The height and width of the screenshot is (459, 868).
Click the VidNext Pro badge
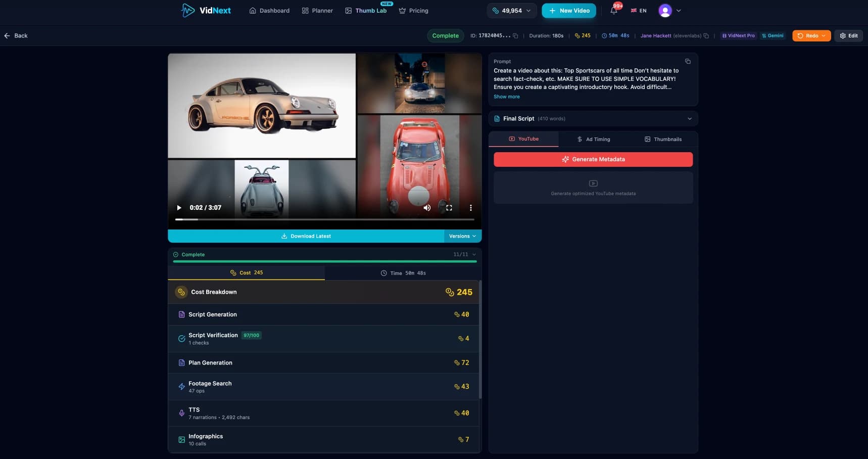tap(738, 36)
